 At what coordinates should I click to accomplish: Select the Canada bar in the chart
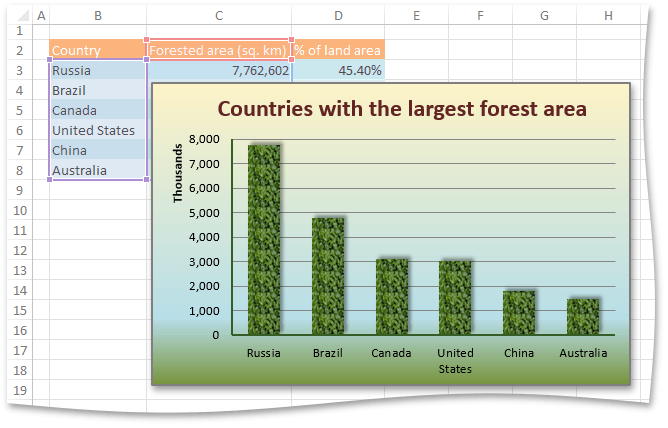tap(392, 296)
